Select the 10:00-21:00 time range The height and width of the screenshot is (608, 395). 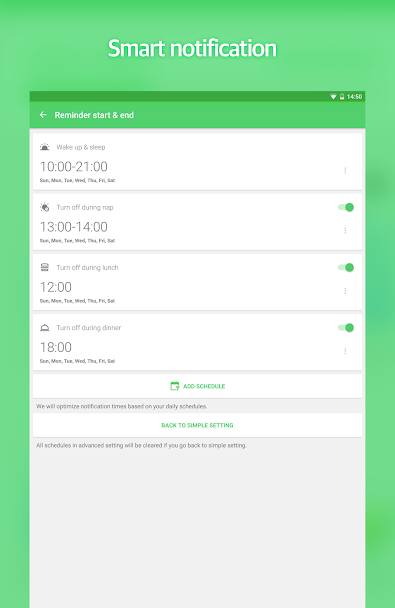[x=74, y=167]
